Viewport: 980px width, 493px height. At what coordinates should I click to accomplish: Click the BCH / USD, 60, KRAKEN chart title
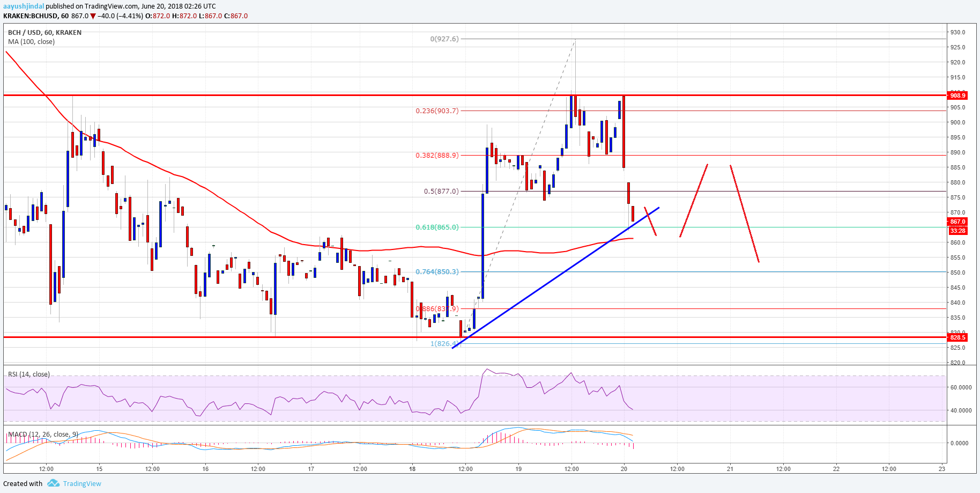coord(45,32)
